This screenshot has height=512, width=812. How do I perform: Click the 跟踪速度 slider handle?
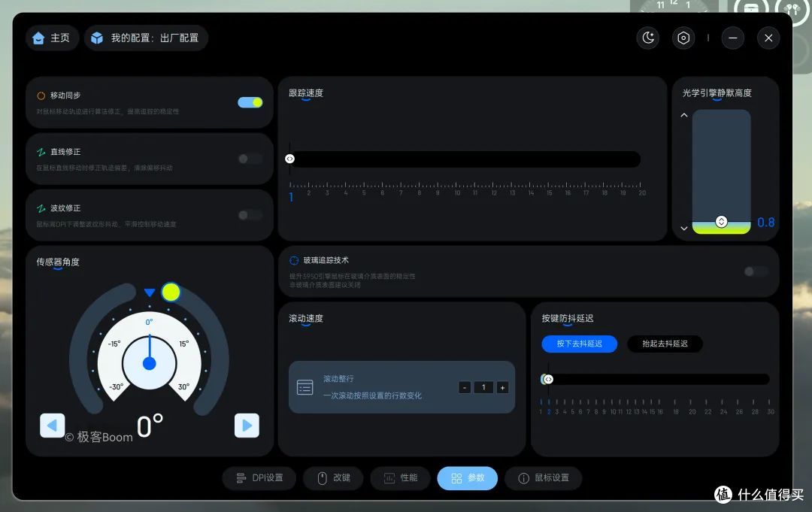290,159
